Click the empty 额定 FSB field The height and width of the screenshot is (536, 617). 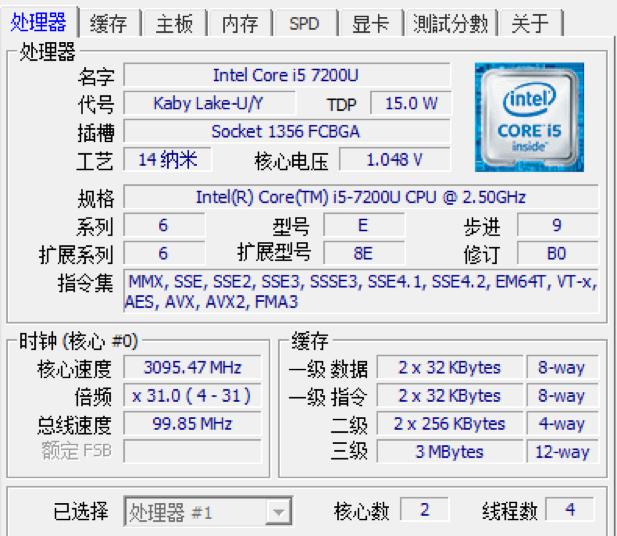(x=192, y=451)
